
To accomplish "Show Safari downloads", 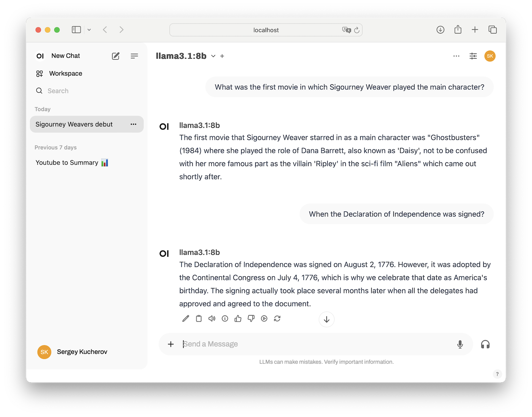I will [x=440, y=30].
